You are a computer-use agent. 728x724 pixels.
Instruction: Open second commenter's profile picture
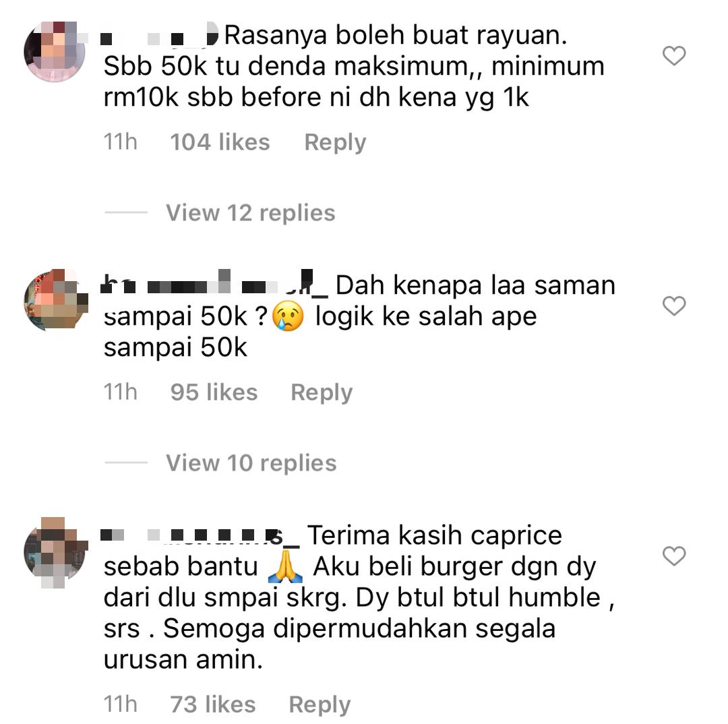tap(56, 300)
